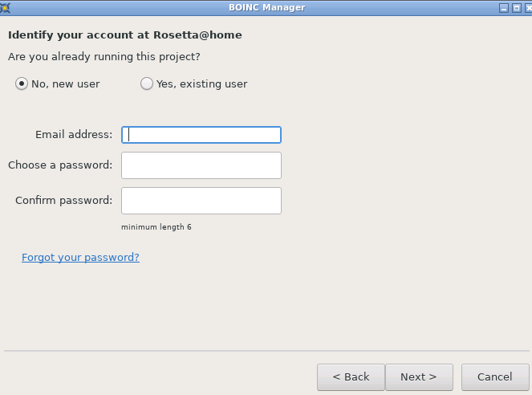Screen dimensions: 532x395
Task: Maximize the BOINC Manager window
Action: [x=517, y=8]
